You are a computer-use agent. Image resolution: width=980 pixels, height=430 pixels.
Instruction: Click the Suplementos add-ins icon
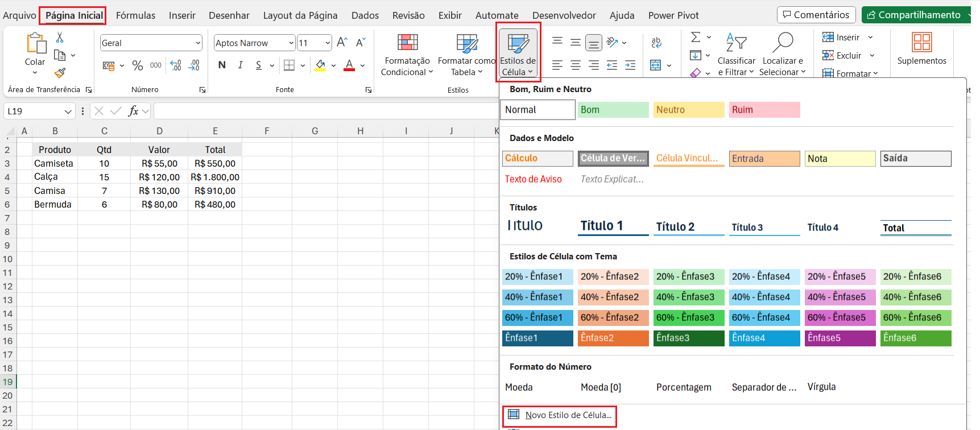tap(921, 49)
